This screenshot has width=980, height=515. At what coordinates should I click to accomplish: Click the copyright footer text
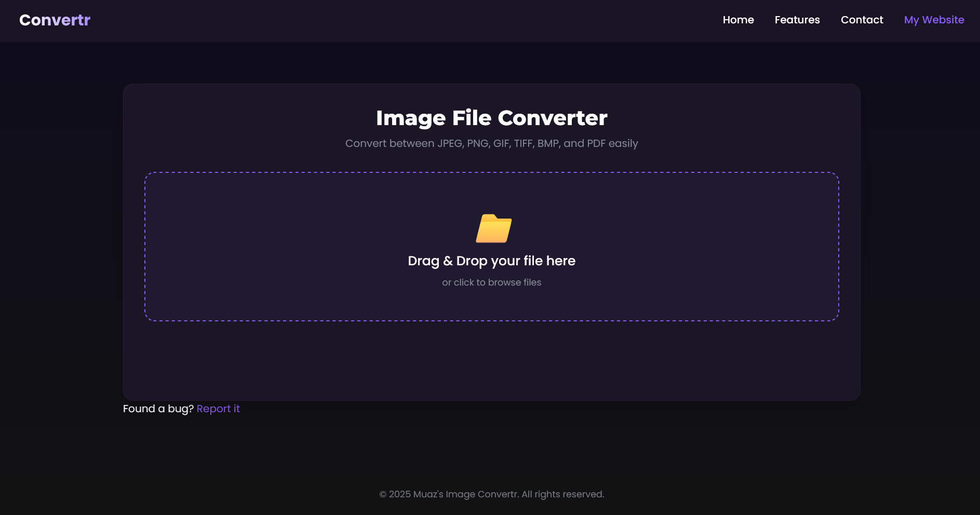coord(491,494)
